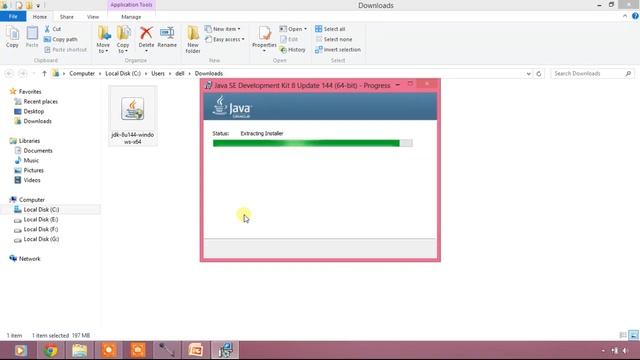Click the Paste icon in ribbon

32,37
